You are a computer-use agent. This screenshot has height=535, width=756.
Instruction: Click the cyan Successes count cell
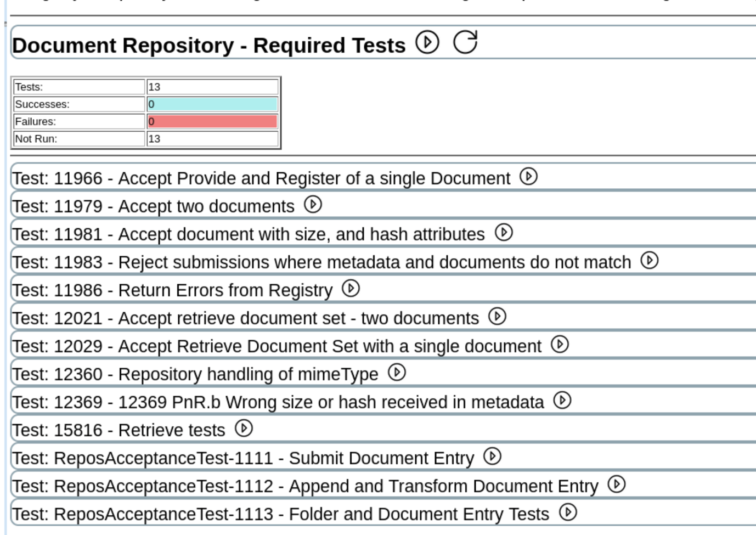[x=212, y=104]
